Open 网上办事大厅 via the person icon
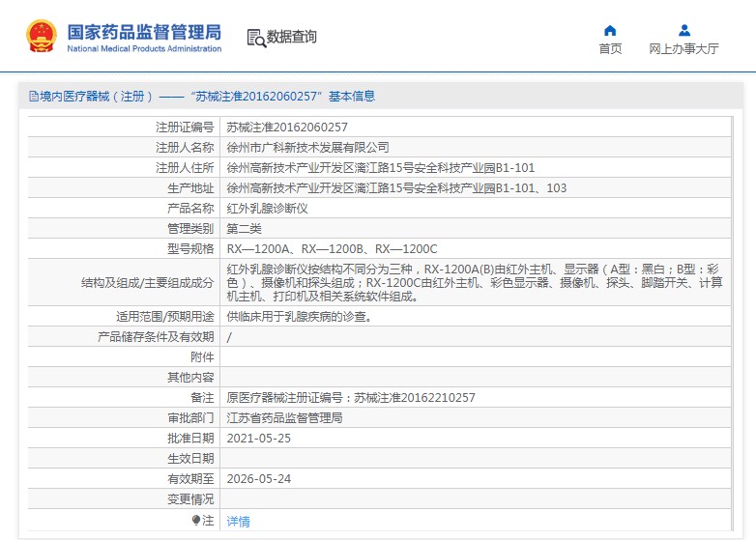The height and width of the screenshot is (540, 756). (x=683, y=31)
